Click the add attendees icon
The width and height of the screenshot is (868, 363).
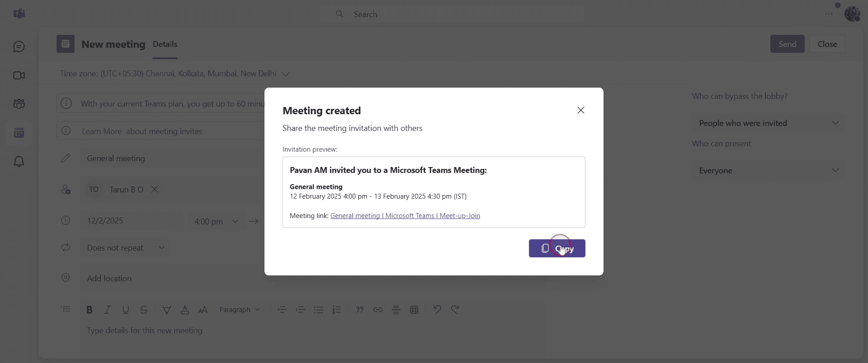pyautogui.click(x=66, y=189)
